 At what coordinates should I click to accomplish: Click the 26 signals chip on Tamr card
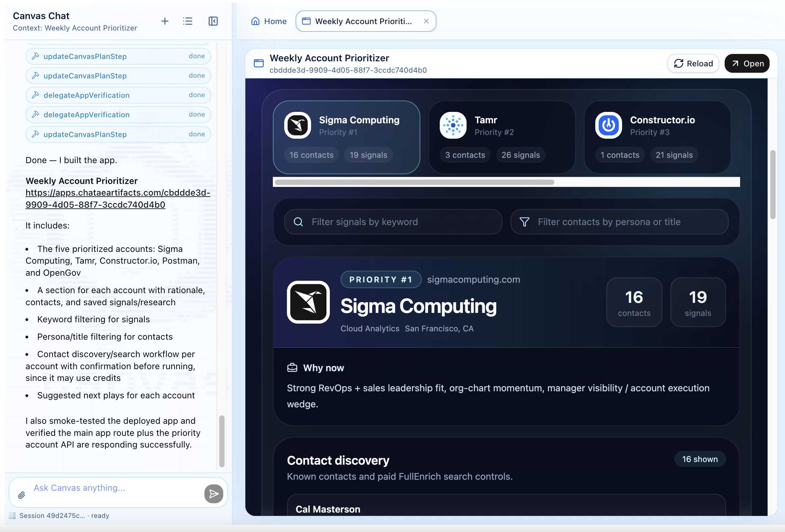521,155
